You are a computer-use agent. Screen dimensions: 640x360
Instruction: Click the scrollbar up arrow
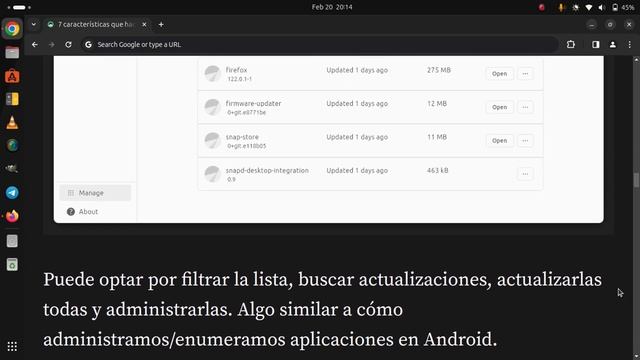coord(636,60)
